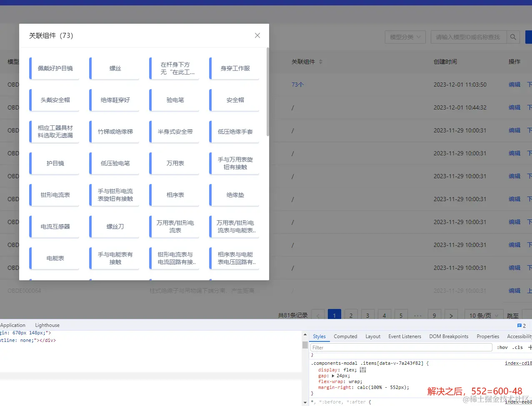Select the 绝缘垫 component card
This screenshot has width=532, height=406.
pyautogui.click(x=234, y=195)
